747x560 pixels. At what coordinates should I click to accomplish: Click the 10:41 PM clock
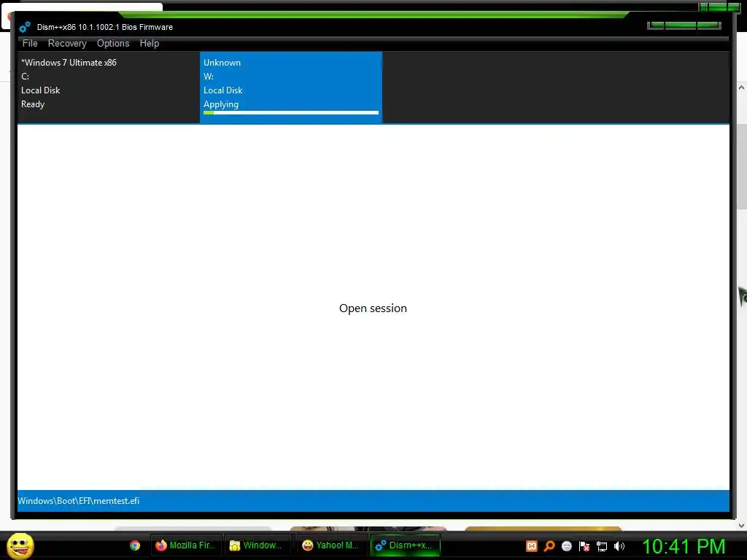[x=684, y=546]
